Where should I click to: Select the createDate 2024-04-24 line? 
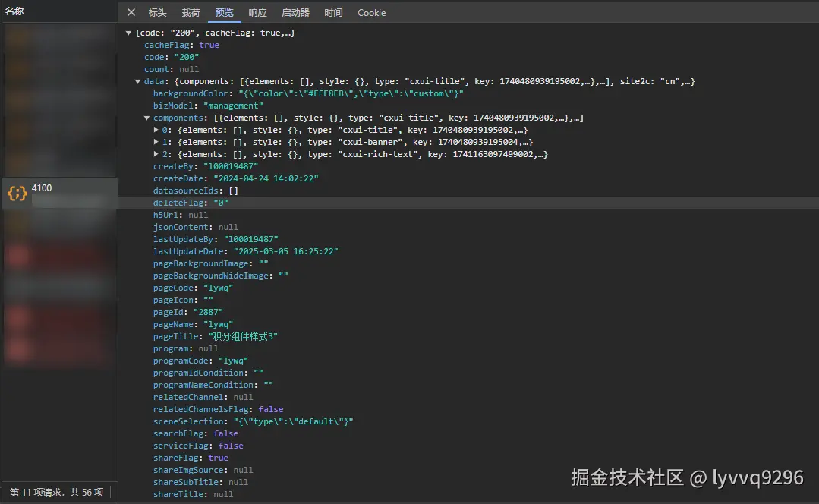[x=235, y=178]
